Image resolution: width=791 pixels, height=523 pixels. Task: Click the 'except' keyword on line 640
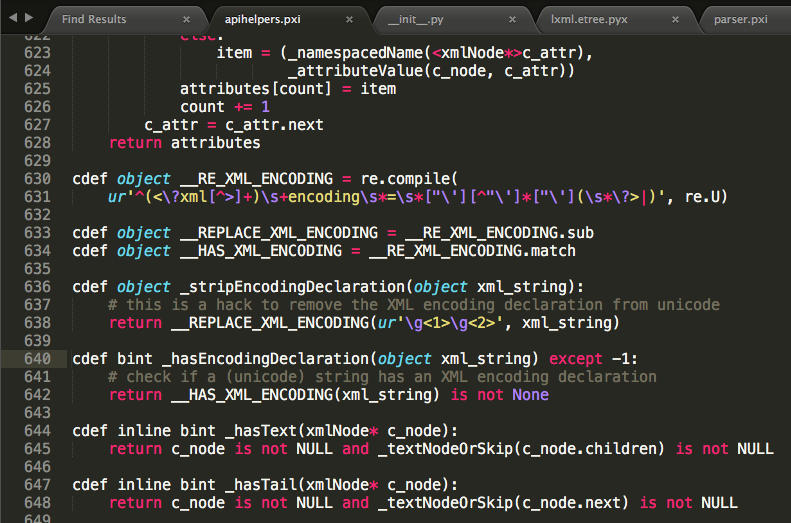tap(576, 359)
